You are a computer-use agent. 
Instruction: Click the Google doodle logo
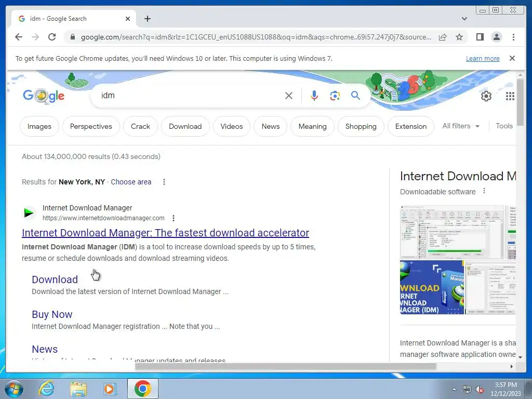click(44, 96)
